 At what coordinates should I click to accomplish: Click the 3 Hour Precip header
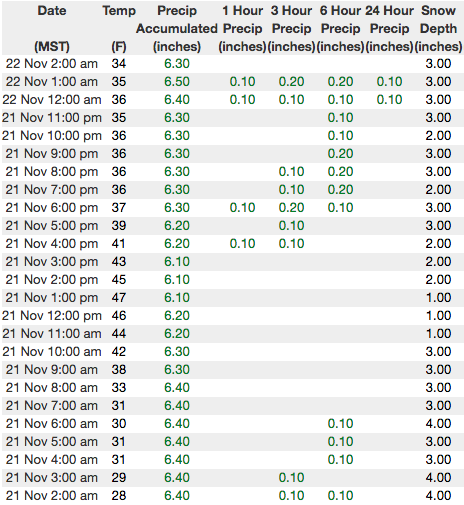(x=291, y=28)
